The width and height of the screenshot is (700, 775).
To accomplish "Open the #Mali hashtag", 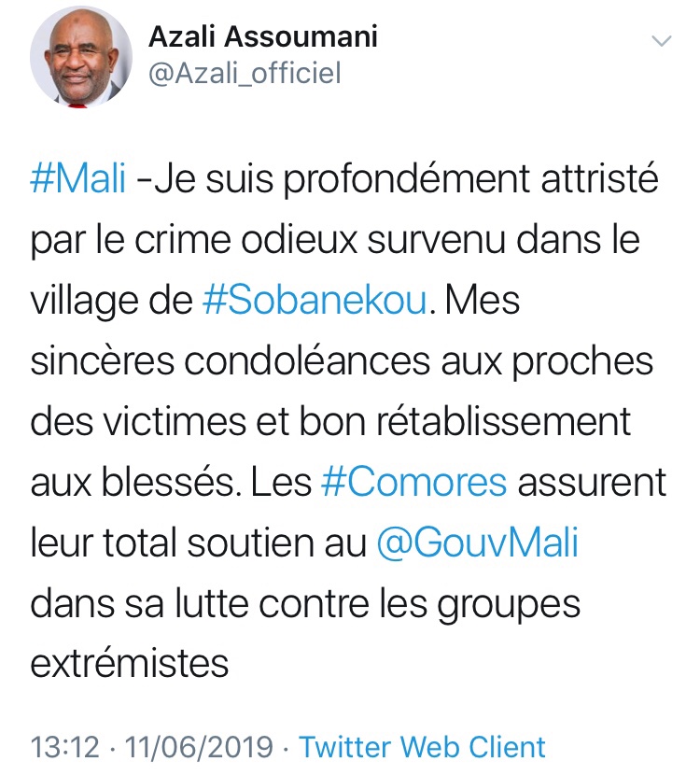I will coord(78,178).
